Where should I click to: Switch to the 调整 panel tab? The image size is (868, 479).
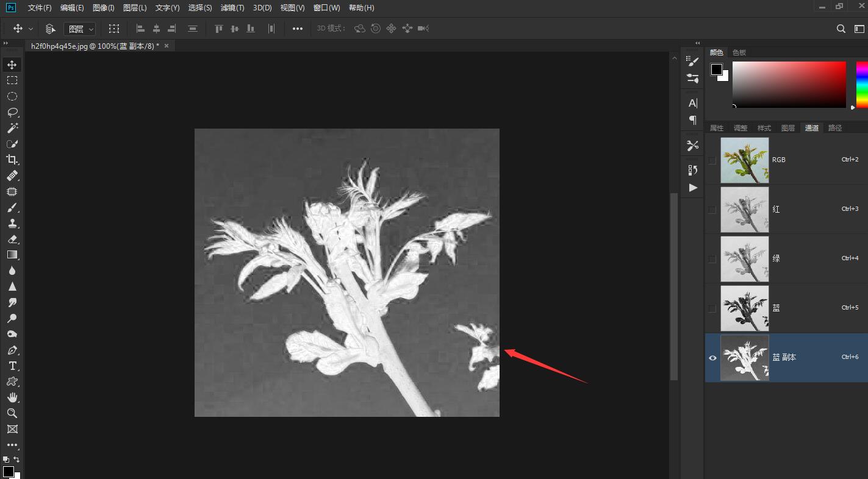(741, 128)
